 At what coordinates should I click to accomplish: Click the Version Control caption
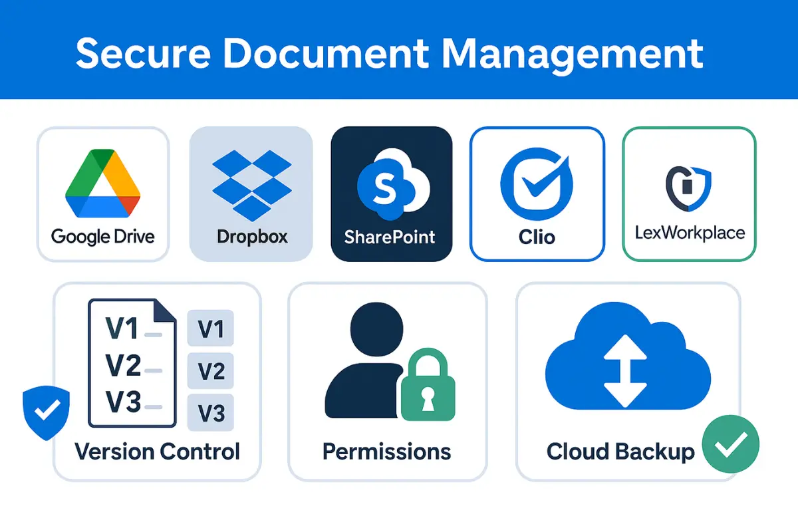pyautogui.click(x=157, y=452)
